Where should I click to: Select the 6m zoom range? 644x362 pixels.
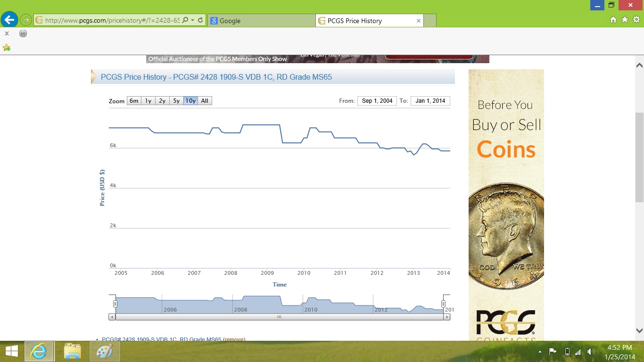tap(134, 101)
